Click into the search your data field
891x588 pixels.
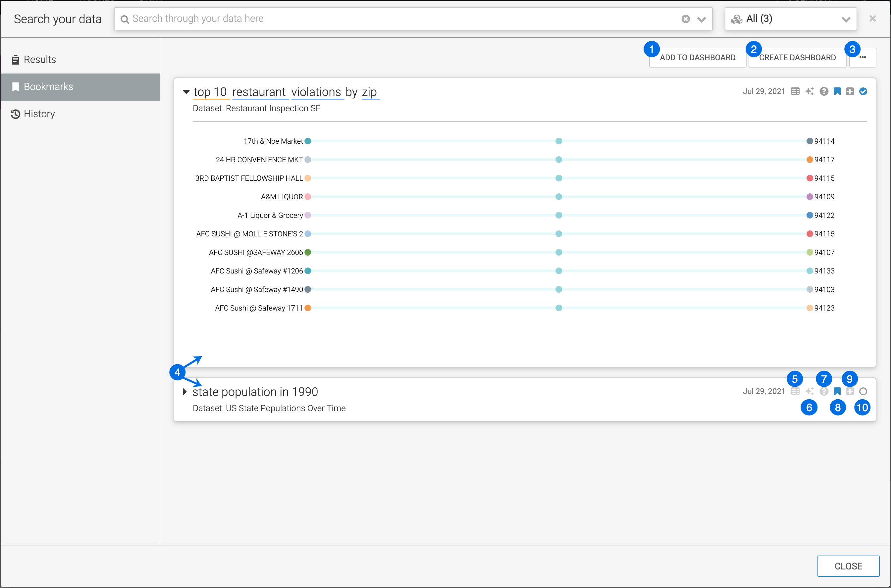tap(398, 19)
